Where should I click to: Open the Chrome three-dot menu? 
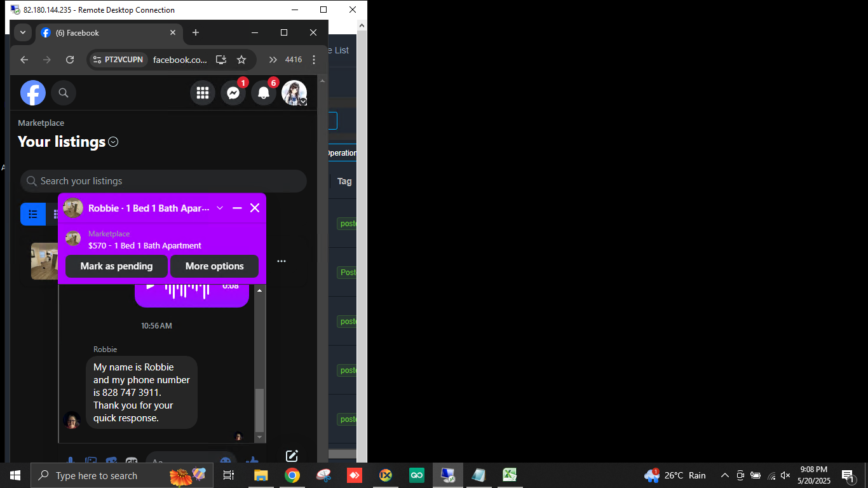tap(314, 60)
